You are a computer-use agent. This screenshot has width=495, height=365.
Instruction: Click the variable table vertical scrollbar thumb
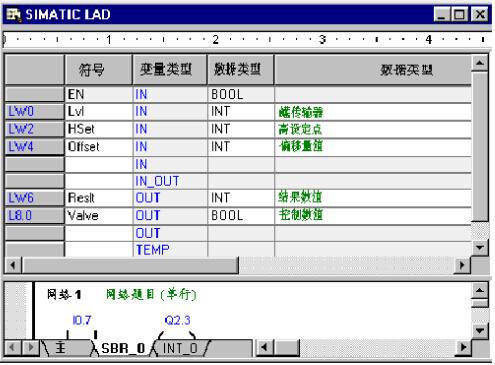(480, 147)
